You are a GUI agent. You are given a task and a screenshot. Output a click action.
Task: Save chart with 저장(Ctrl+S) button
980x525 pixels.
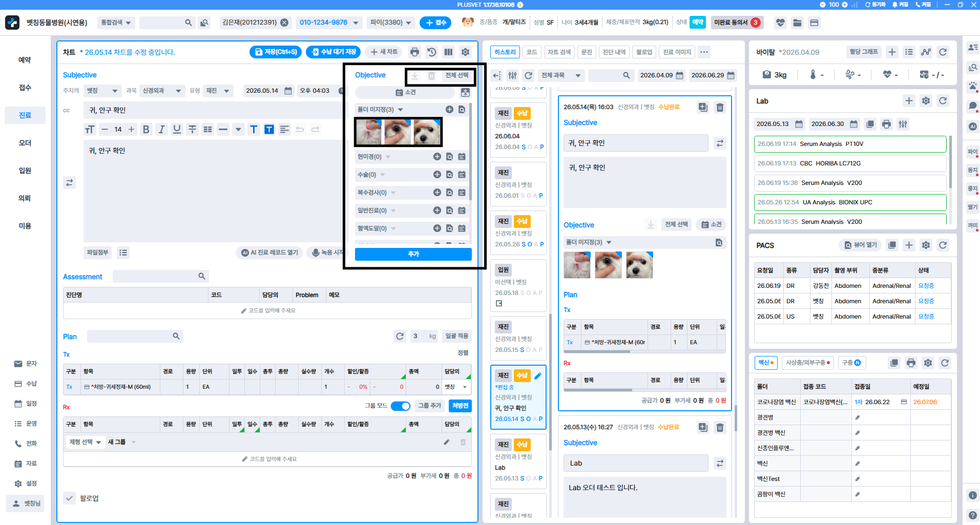(276, 52)
